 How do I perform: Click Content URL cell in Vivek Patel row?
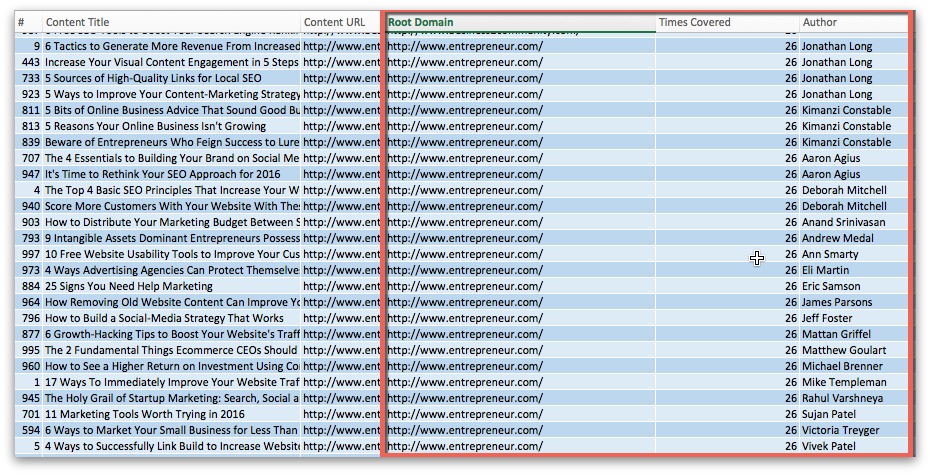click(341, 447)
